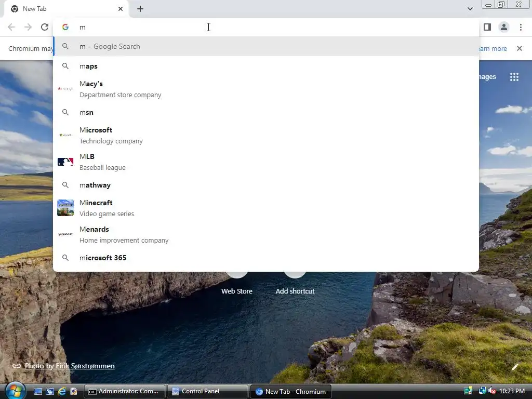532x399 pixels.
Task: Click the Learn more link
Action: click(493, 48)
